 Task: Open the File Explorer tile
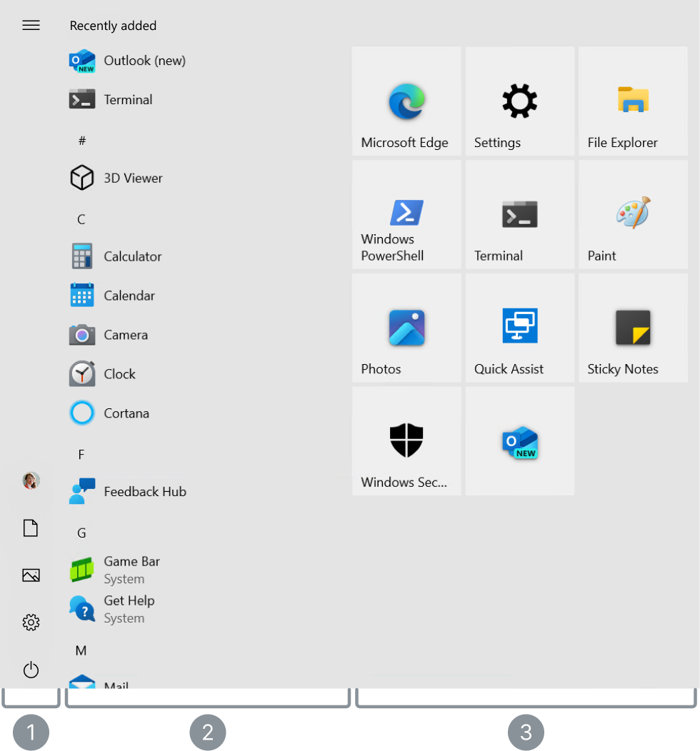pos(632,101)
